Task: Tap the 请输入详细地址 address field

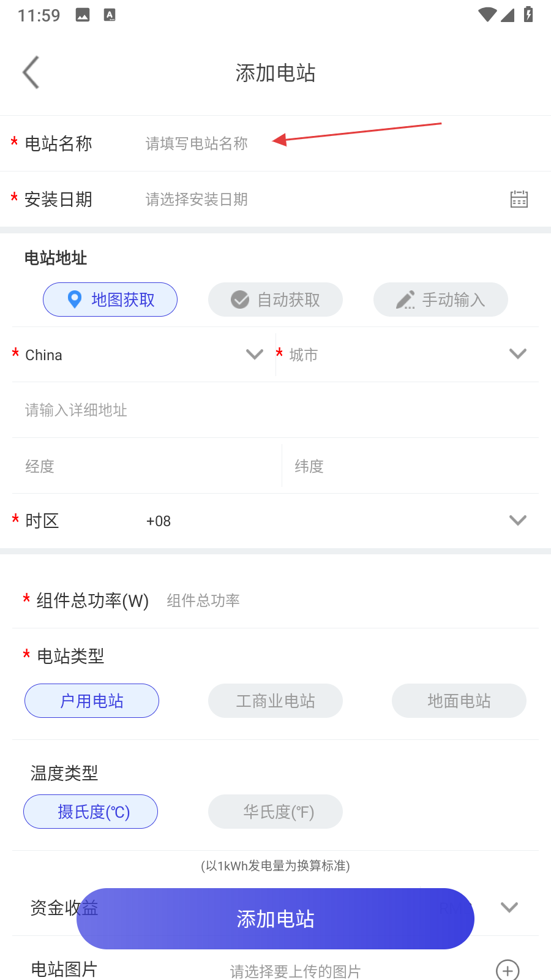Action: coord(275,410)
